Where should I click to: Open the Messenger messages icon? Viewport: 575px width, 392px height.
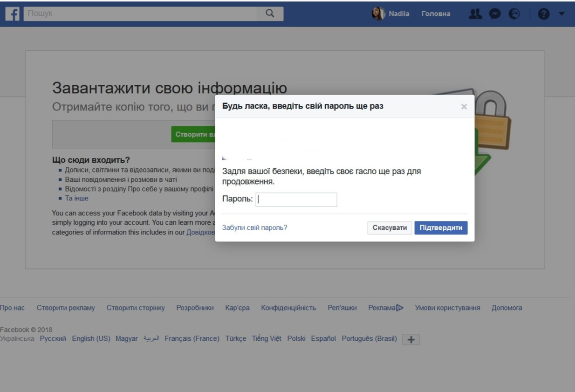pos(494,14)
